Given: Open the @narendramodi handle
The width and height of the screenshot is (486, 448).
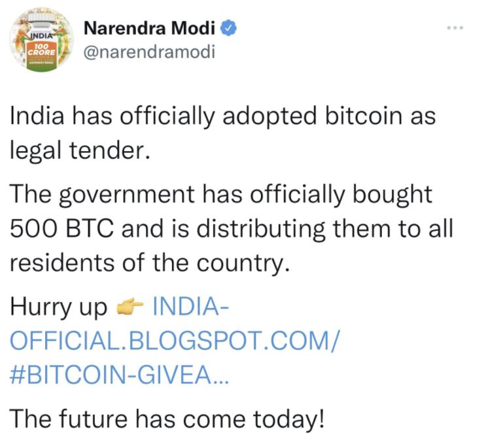Looking at the screenshot, I should click(x=150, y=52).
